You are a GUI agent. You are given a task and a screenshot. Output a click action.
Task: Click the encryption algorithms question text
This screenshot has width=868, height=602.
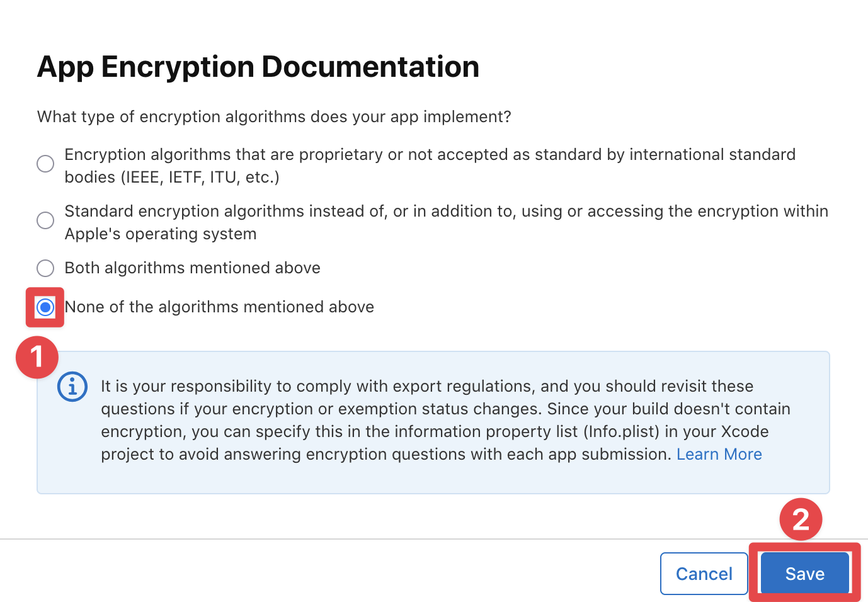[274, 116]
